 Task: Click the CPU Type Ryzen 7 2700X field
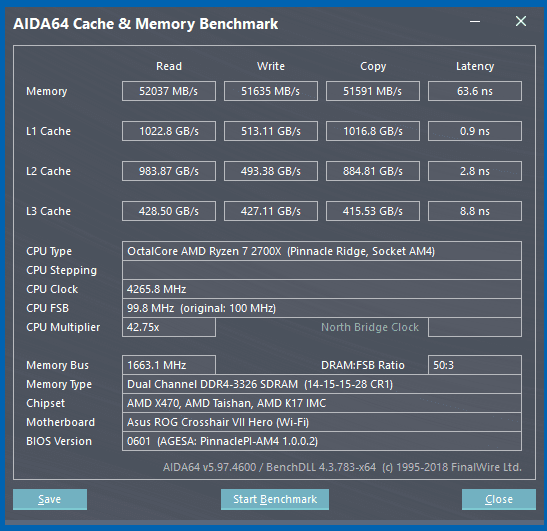[x=322, y=251]
